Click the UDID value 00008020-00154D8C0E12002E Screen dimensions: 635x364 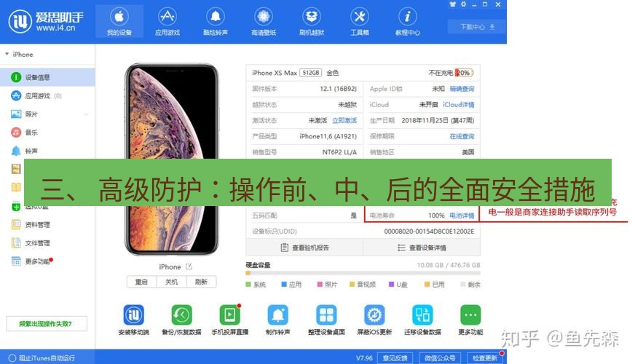429,232
